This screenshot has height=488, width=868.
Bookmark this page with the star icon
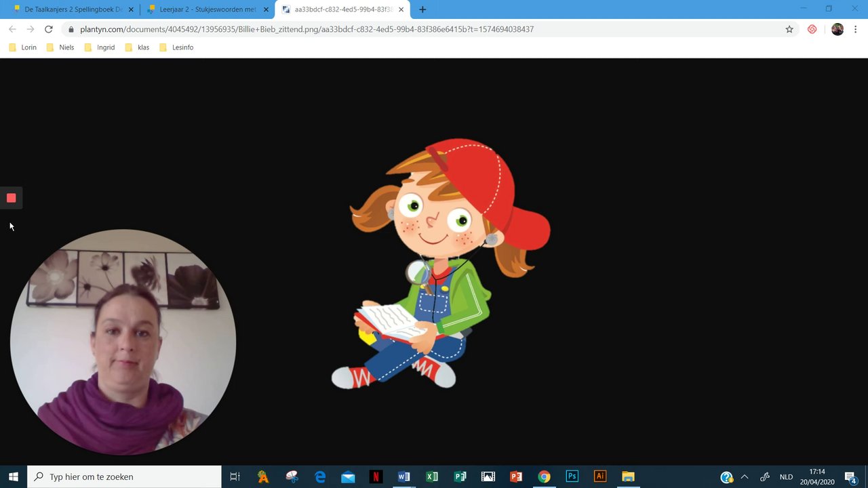click(x=789, y=29)
